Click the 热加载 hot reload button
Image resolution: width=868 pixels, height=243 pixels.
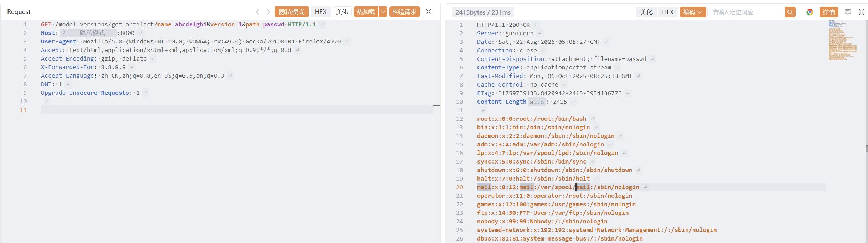(x=366, y=12)
